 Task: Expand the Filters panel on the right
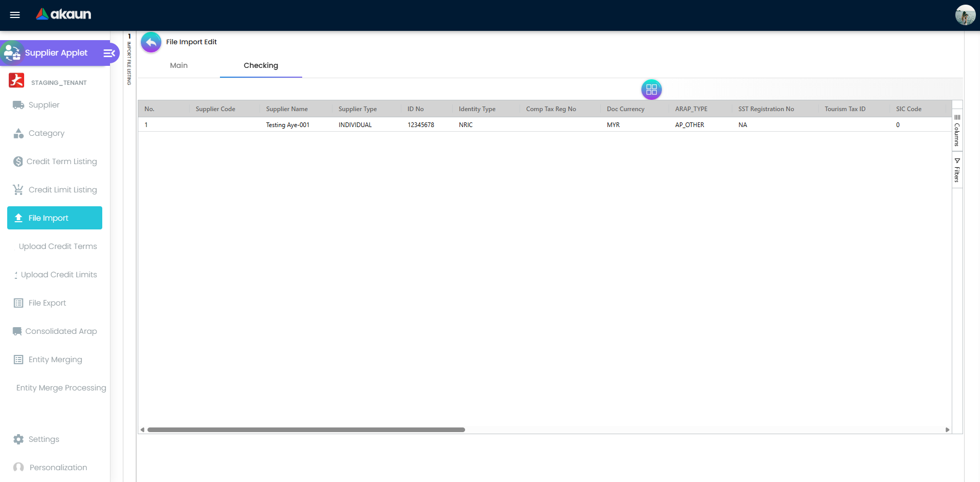[x=956, y=170]
